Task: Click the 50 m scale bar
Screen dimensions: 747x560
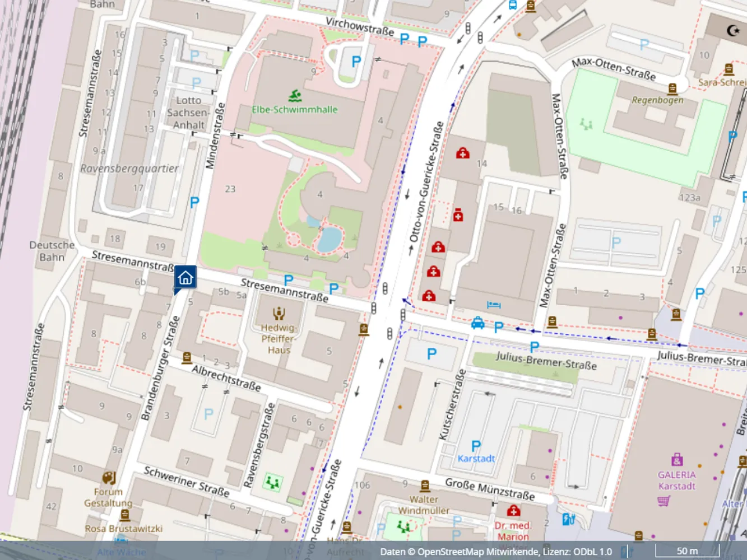Action: click(x=687, y=551)
